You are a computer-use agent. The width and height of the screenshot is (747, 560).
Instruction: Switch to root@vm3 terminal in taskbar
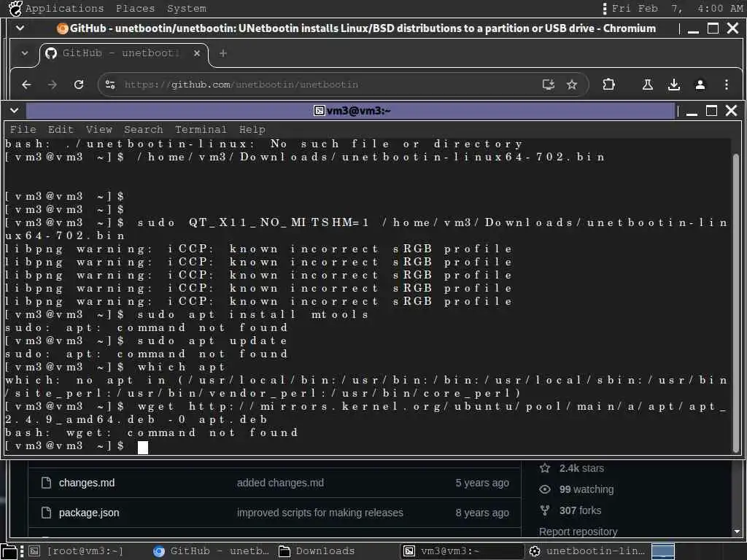(x=77, y=551)
